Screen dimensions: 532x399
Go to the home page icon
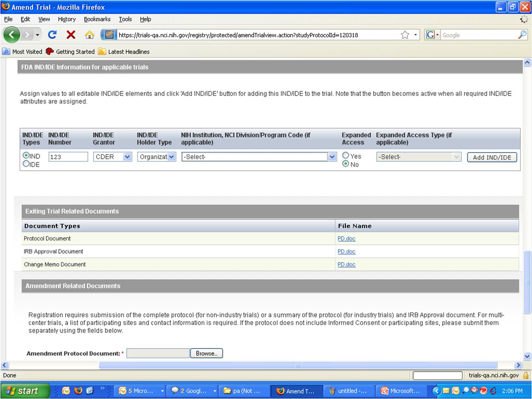89,35
